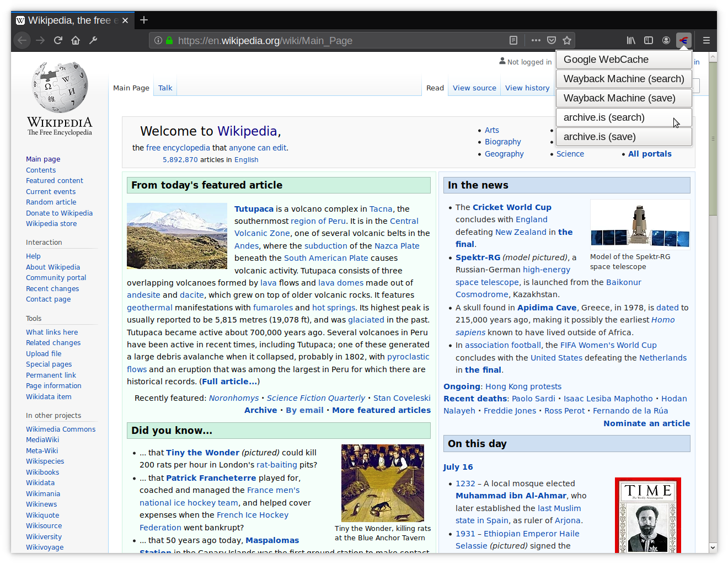Open the Muhammad ibn Al-Ahmar link
Screen dimensions: 728x564
(511, 496)
